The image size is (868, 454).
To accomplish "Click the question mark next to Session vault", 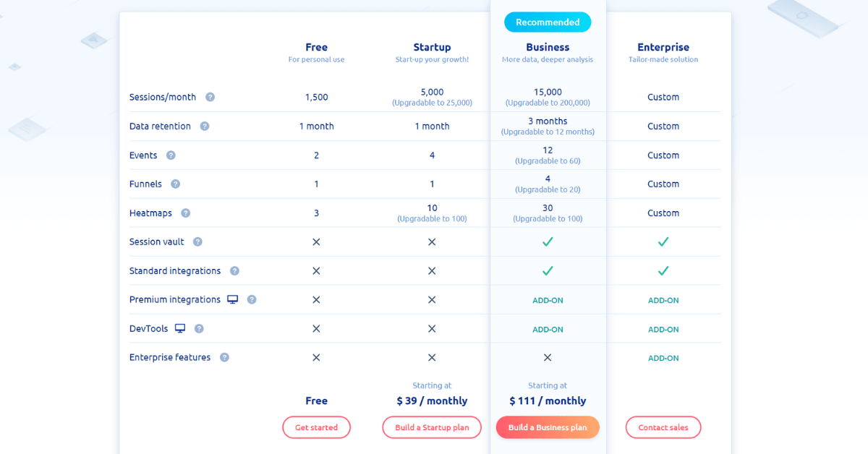I will [197, 242].
